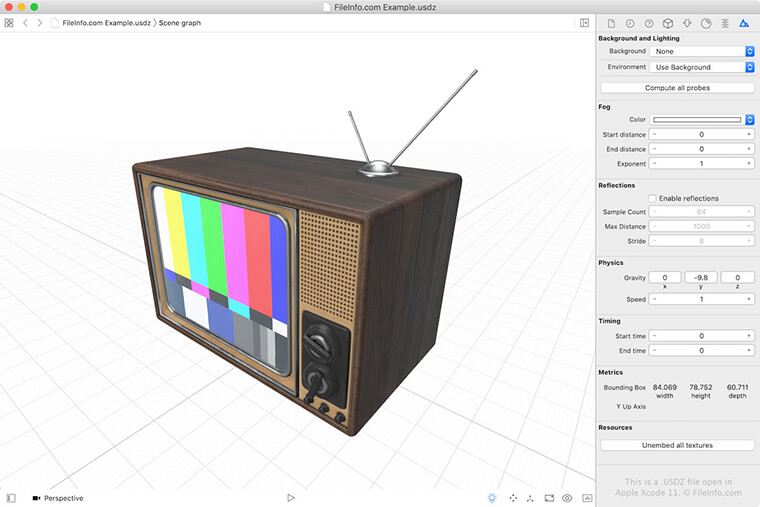760x507 pixels.
Task: Select FileInfo.com Example.usdz in the breadcrumb
Action: pyautogui.click(x=102, y=23)
